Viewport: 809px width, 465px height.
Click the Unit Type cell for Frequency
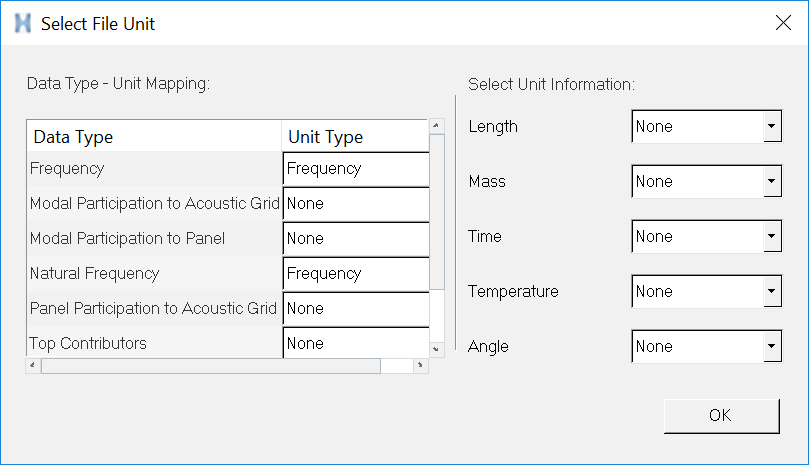(x=356, y=169)
